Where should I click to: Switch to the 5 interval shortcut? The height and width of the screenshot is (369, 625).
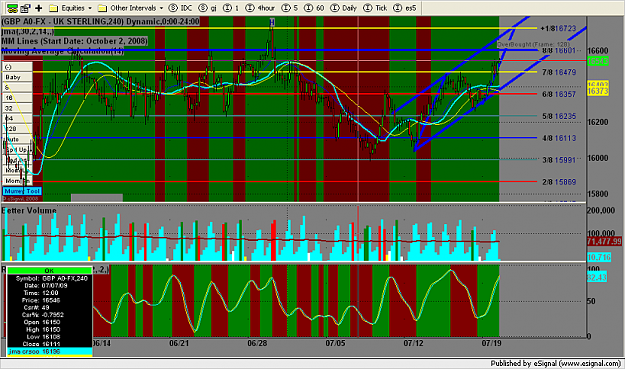click(x=290, y=8)
